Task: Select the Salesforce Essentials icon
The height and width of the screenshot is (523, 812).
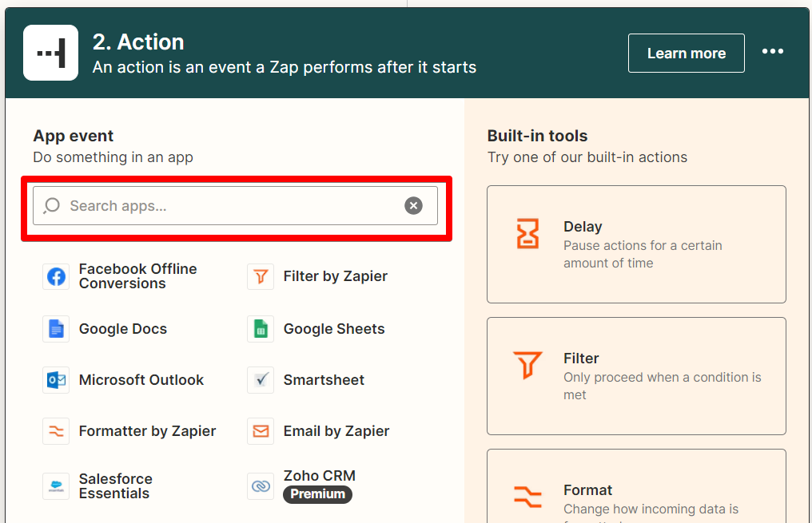Action: click(x=56, y=486)
